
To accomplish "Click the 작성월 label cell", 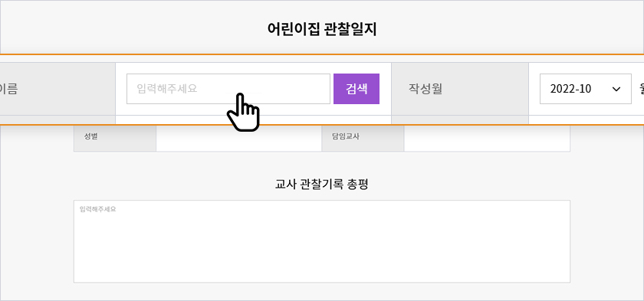I will (460, 89).
